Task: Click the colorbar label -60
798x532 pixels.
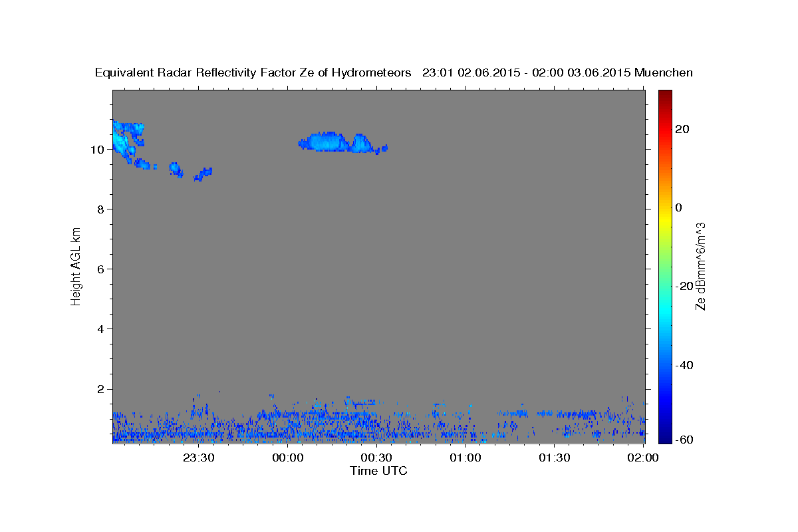Action: pos(684,440)
